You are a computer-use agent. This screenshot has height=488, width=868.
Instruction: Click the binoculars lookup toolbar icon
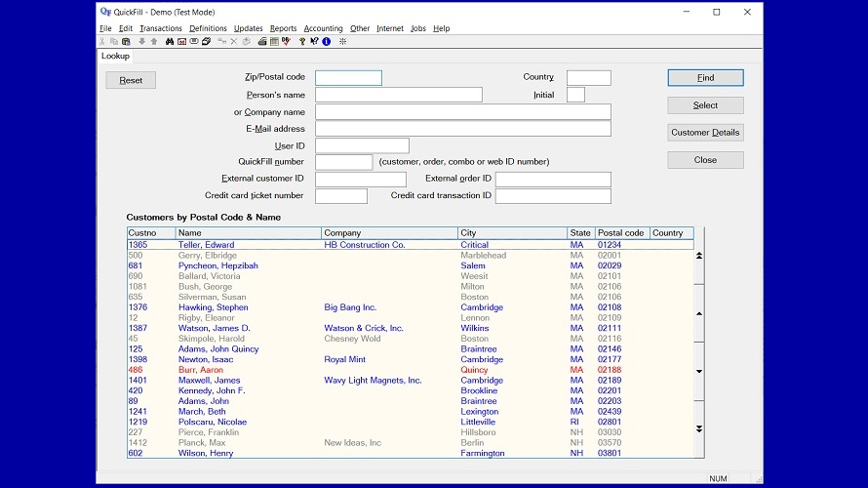click(x=170, y=42)
